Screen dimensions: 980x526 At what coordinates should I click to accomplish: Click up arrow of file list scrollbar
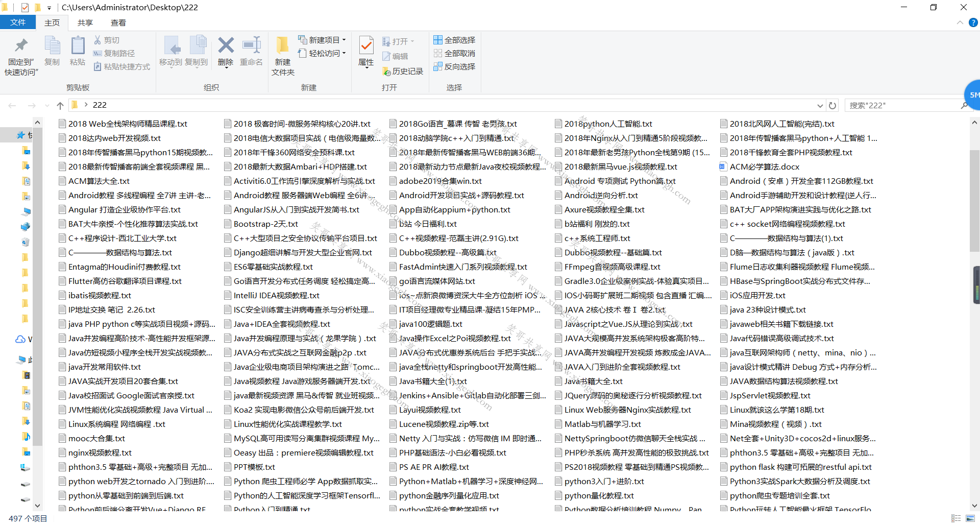(974, 123)
